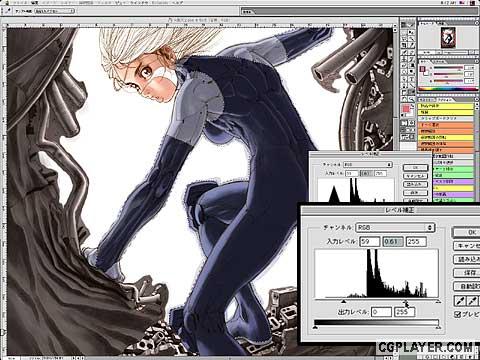Switch to Quick Mask mode icon
The image size is (480, 360).
tap(412, 123)
